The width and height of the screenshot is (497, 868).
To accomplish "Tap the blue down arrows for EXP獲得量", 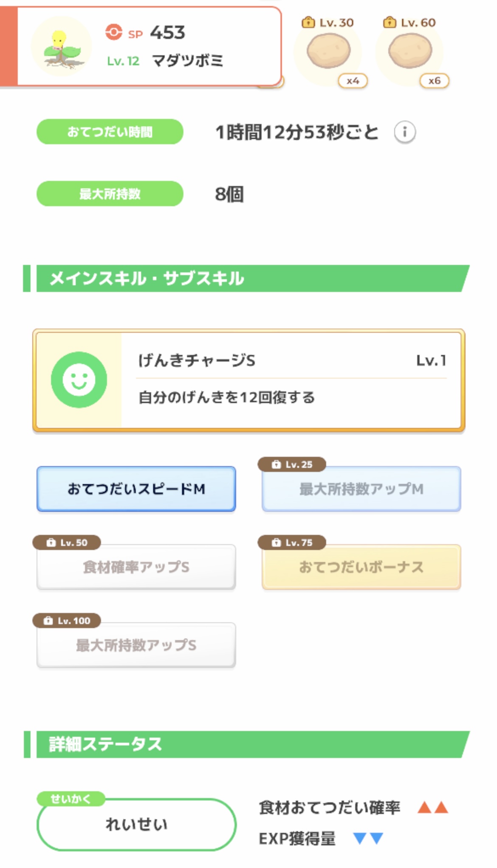I will (368, 838).
